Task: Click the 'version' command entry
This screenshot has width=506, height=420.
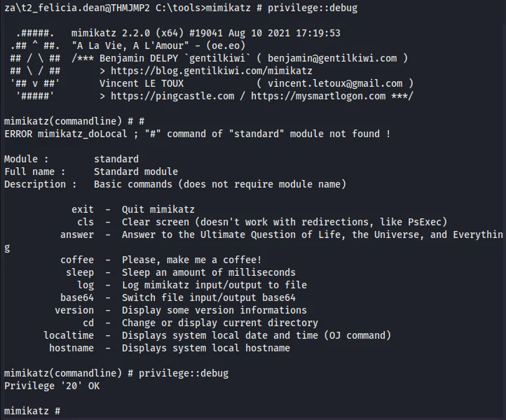Action: click(x=74, y=310)
